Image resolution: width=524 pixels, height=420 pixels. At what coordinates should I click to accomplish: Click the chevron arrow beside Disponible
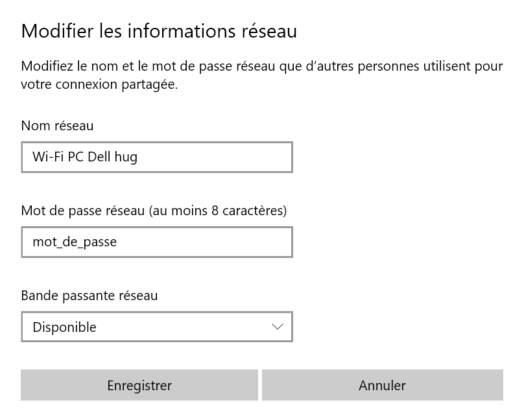tap(278, 327)
